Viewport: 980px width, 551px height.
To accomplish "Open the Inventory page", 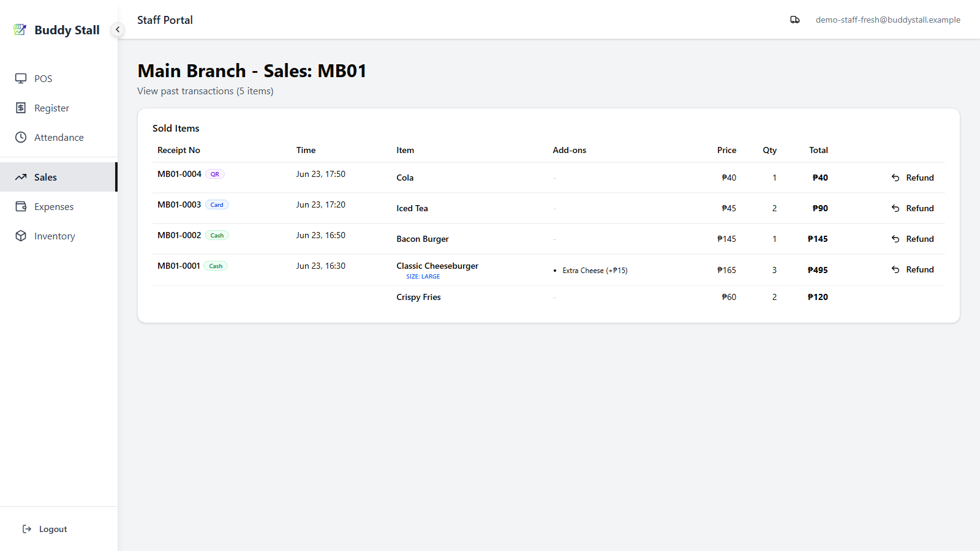I will [x=59, y=236].
